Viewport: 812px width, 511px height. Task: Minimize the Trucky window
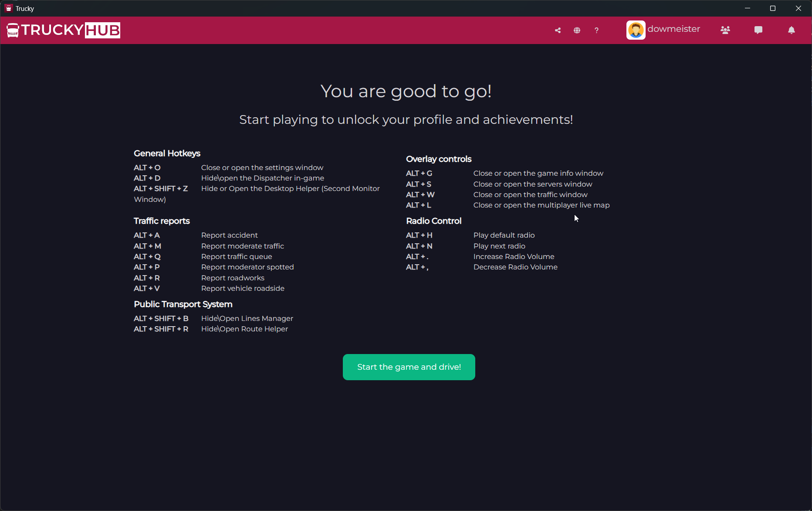coord(748,8)
